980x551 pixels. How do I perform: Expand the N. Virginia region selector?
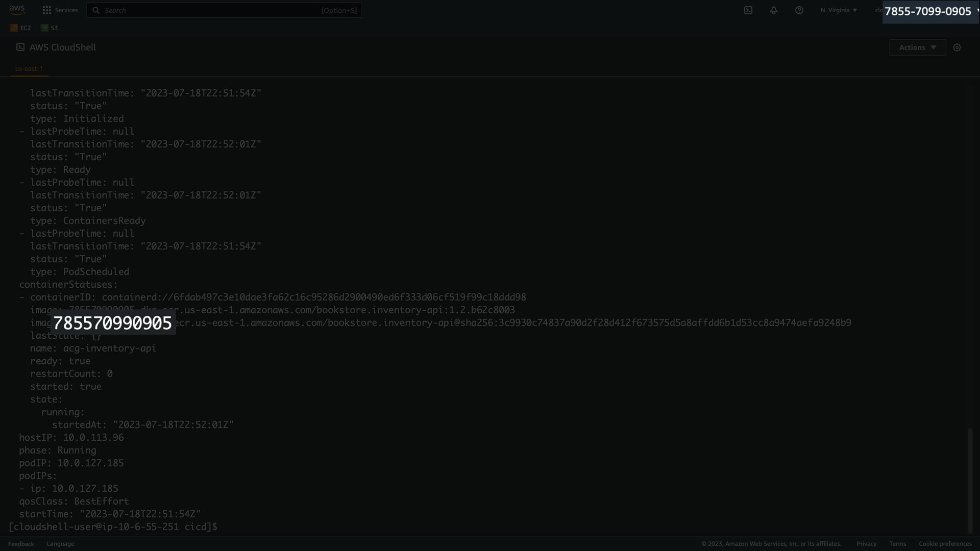point(839,10)
